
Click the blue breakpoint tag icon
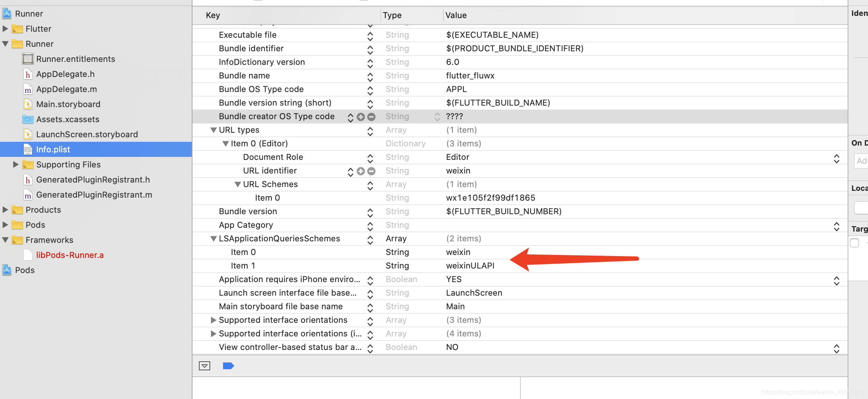click(228, 366)
